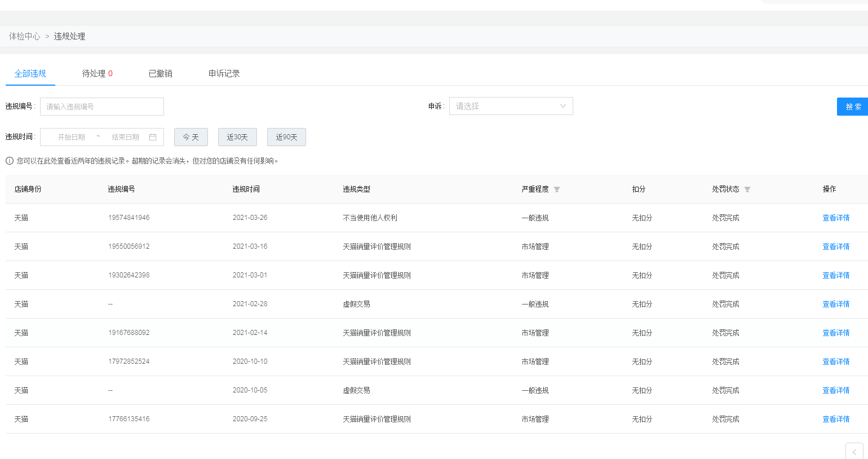868x459 pixels.
Task: Expand the 申诉 请选择 dropdown
Action: click(x=511, y=106)
